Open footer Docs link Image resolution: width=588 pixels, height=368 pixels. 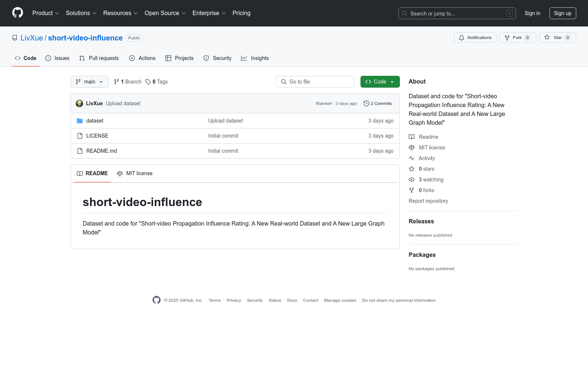(292, 300)
